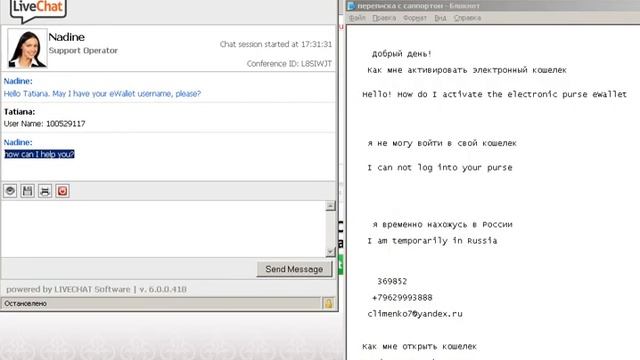The image size is (640, 360).
Task: Print the chat using the printer icon
Action: 45,191
